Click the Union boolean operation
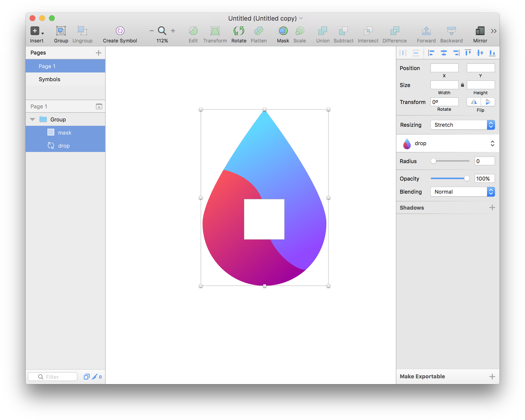Viewport: 525px width, 420px height. [x=323, y=31]
